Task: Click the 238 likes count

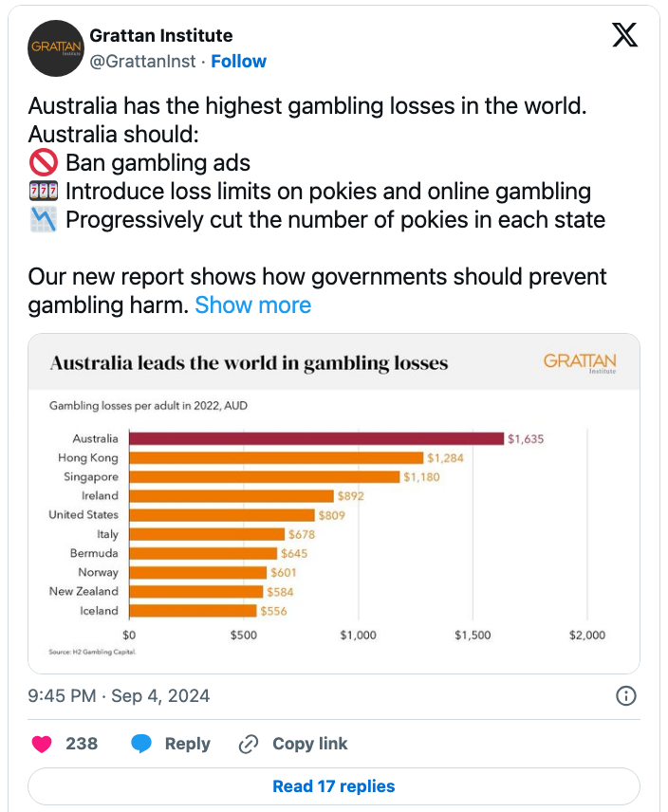Action: tap(82, 744)
